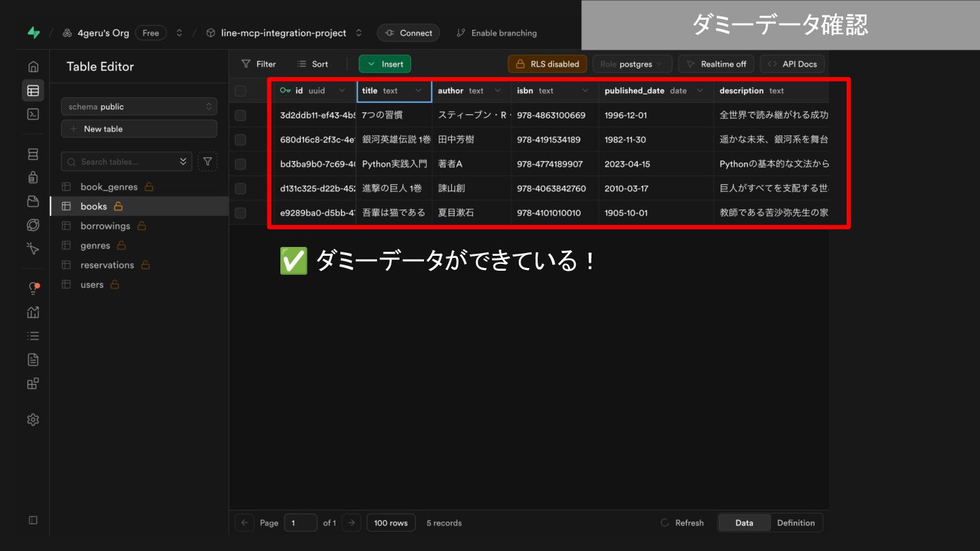Click the 2023-04-15 published date cell
The image size is (980, 551).
pos(656,164)
